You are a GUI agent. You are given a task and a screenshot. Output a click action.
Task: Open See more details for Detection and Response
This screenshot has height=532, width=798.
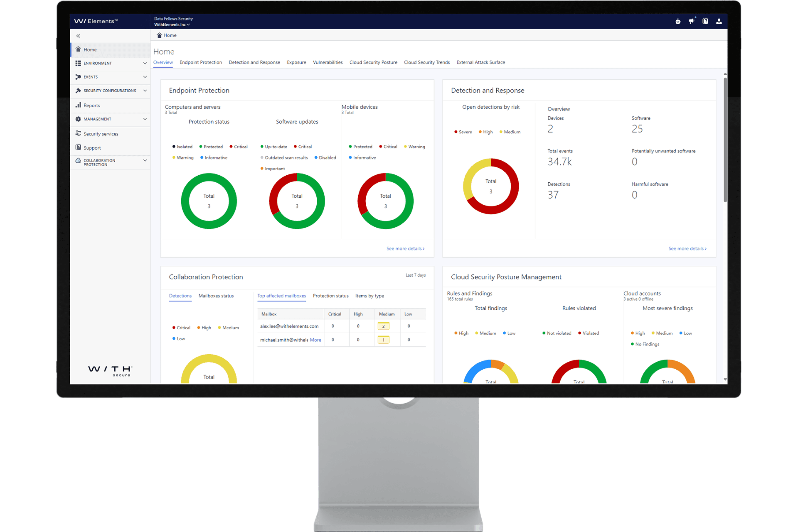pos(687,248)
